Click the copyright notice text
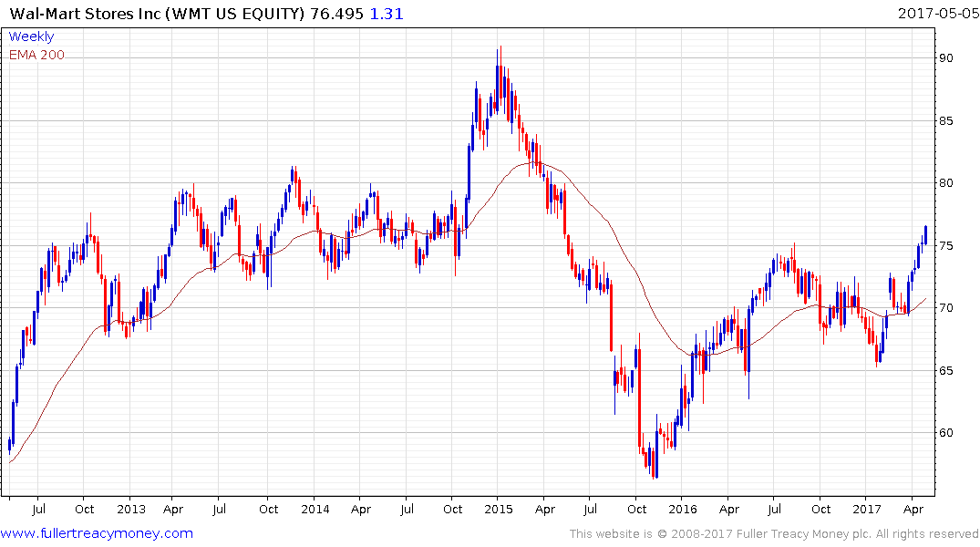980x547 pixels. (x=774, y=534)
